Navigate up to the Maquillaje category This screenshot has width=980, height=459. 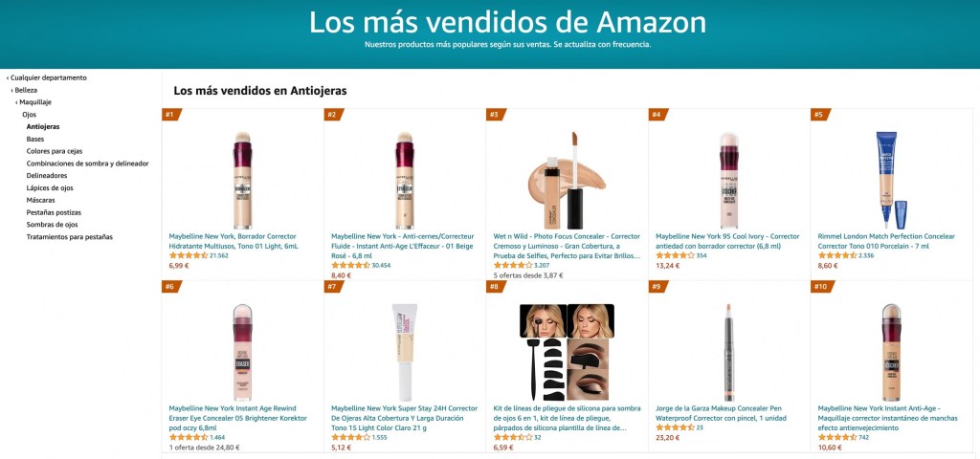click(x=33, y=102)
